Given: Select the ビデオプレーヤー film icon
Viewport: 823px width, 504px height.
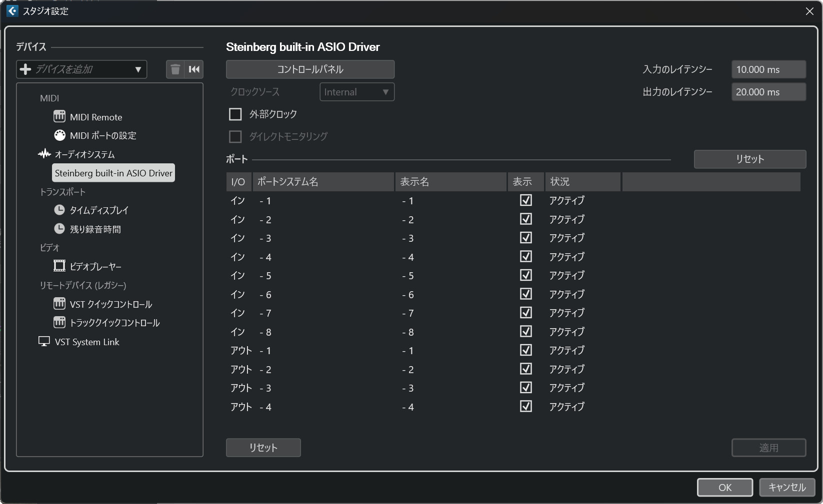Looking at the screenshot, I should [x=59, y=266].
